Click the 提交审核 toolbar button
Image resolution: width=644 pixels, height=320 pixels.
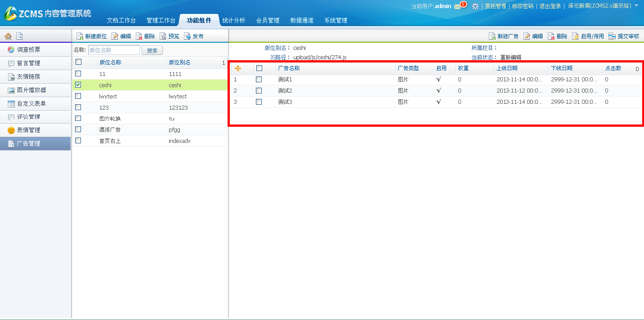click(x=624, y=36)
